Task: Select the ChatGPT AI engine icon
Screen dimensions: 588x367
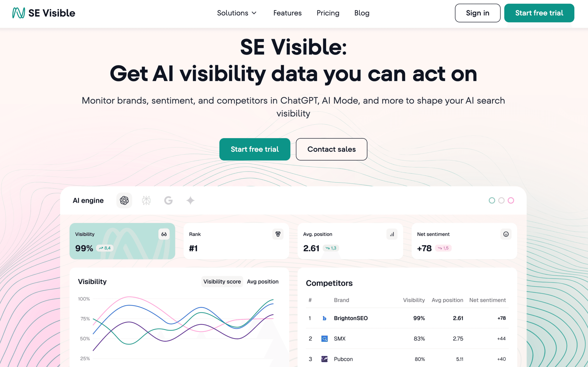Action: (x=124, y=201)
